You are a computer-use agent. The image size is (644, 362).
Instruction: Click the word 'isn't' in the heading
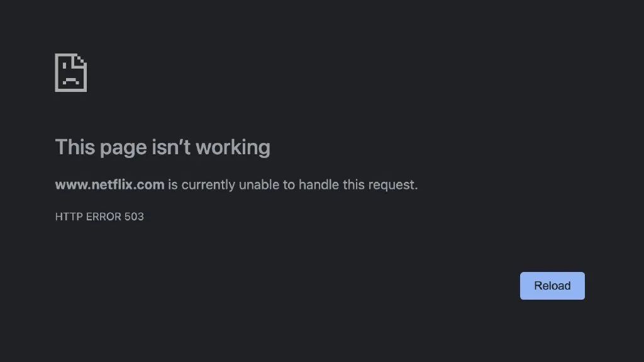pyautogui.click(x=171, y=147)
